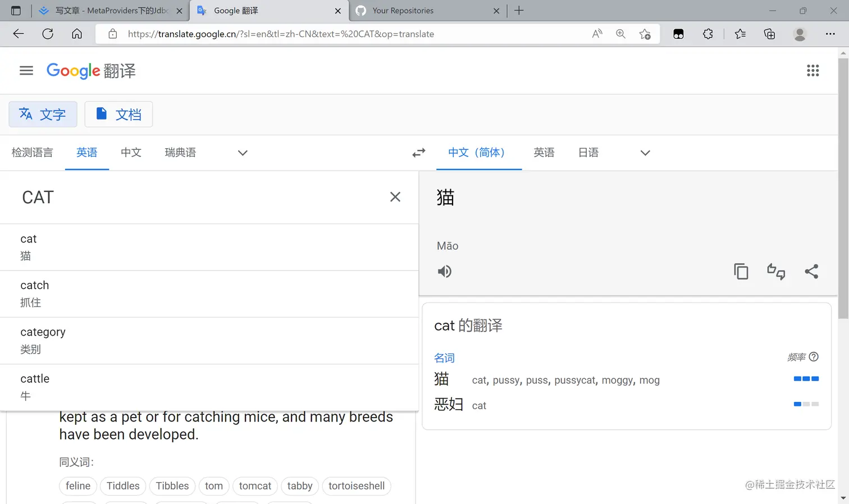Click the scrollbar up arrow
This screenshot has width=849, height=504.
843,53
